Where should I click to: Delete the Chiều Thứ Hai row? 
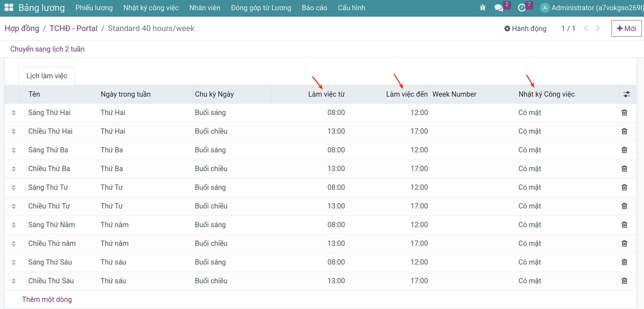[x=624, y=131]
